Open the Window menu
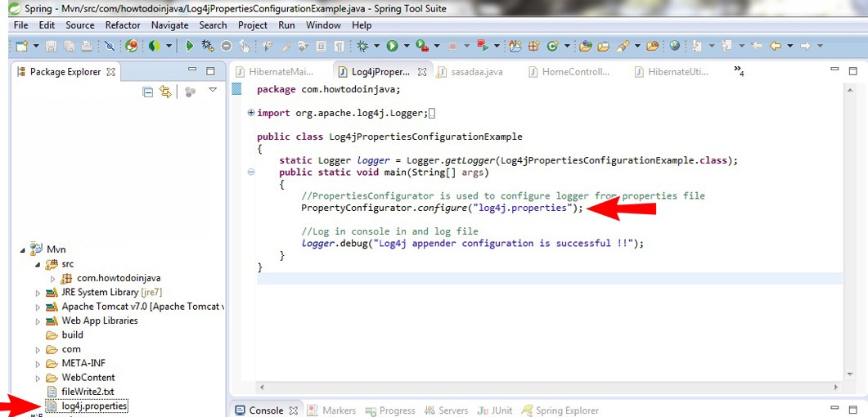This screenshot has height=417, width=868. (323, 25)
